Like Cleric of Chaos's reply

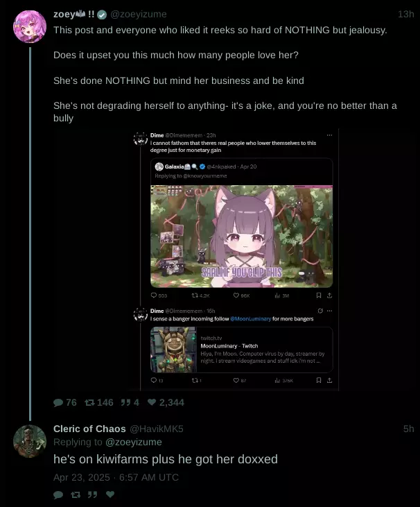click(x=110, y=495)
